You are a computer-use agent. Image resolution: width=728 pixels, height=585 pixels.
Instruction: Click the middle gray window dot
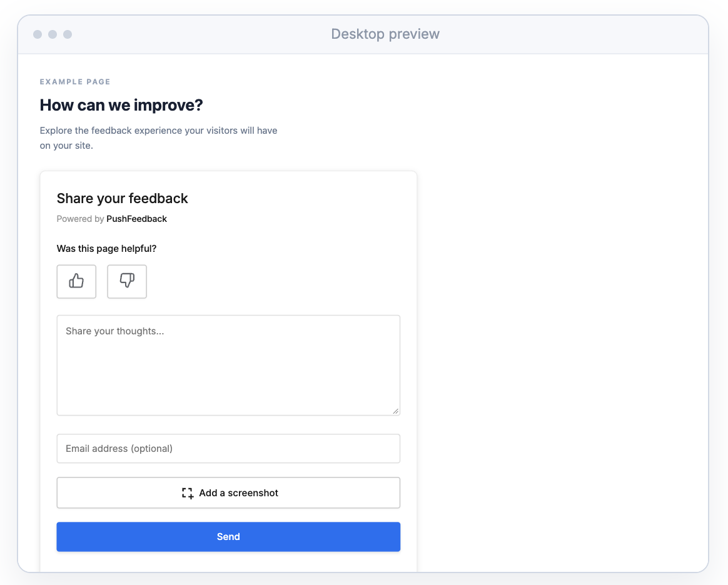pyautogui.click(x=53, y=34)
